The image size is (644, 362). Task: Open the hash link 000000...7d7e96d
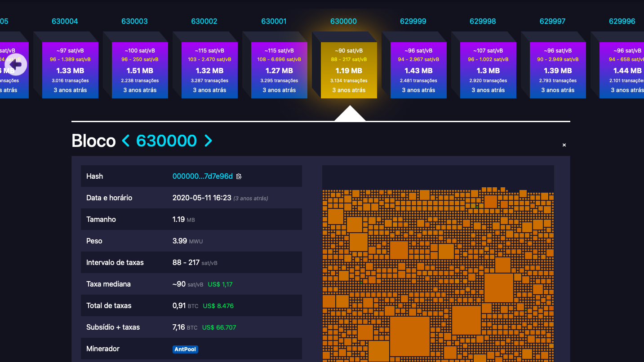[203, 176]
